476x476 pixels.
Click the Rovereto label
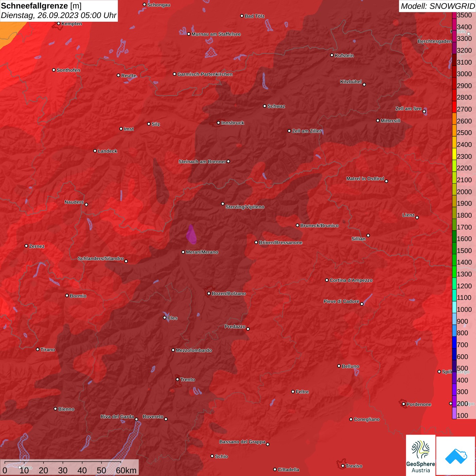pyautogui.click(x=153, y=417)
